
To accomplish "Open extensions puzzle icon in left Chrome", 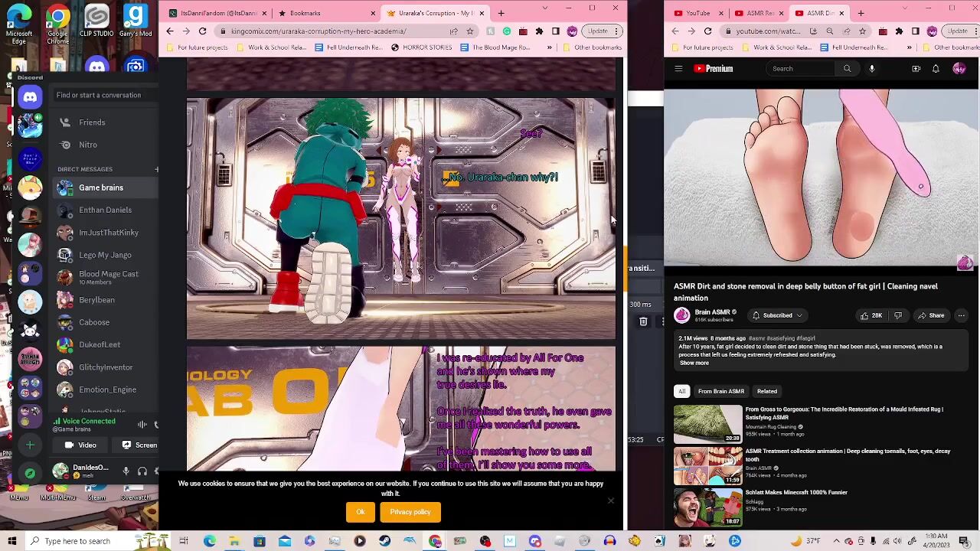I will [539, 31].
